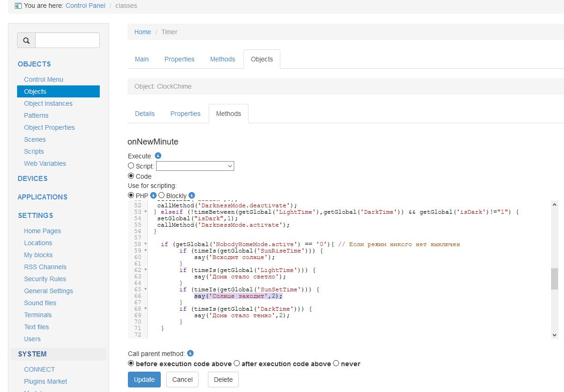Collapse code fold arrow at line 58
Screen dimensions: 564x392
(146, 244)
